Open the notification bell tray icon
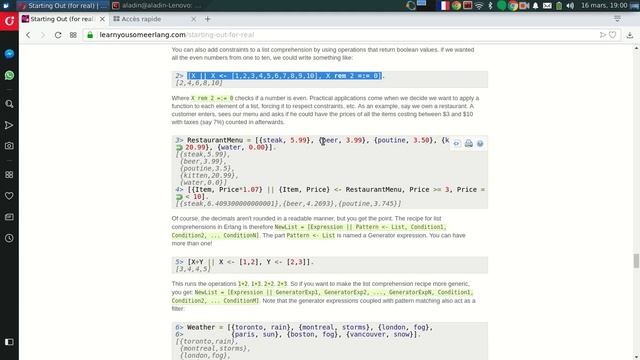This screenshot has height=360, width=640. (536, 6)
